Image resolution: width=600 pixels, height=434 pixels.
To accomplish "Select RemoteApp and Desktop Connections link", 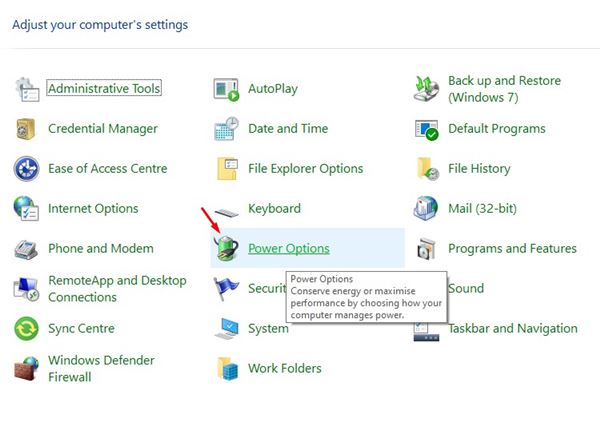I will pos(117,289).
